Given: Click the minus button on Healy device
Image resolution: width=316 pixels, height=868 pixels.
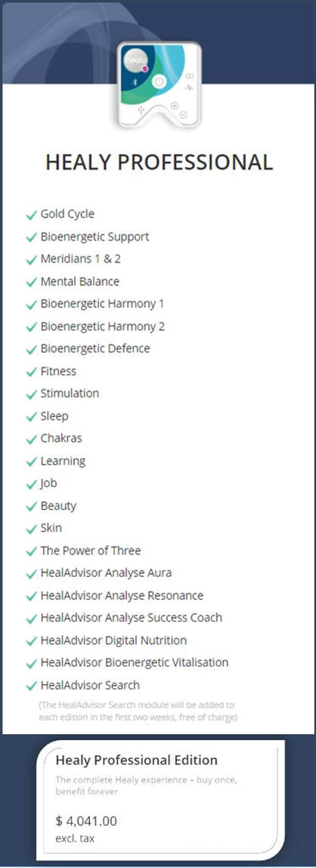Looking at the screenshot, I should click(183, 115).
